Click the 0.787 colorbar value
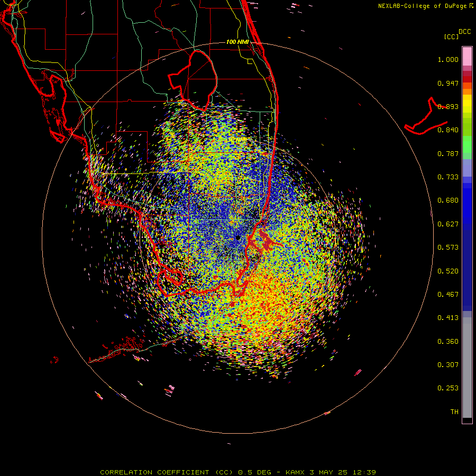476x476 pixels. (448, 153)
